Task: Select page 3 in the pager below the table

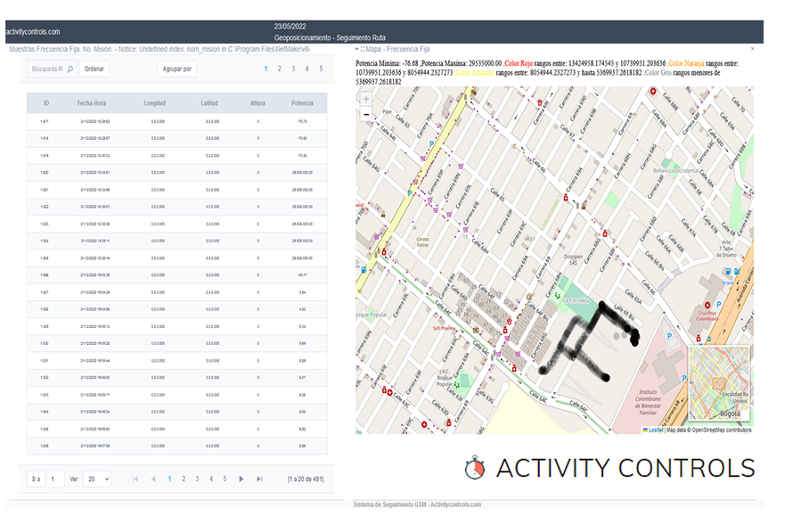Action: [x=197, y=479]
